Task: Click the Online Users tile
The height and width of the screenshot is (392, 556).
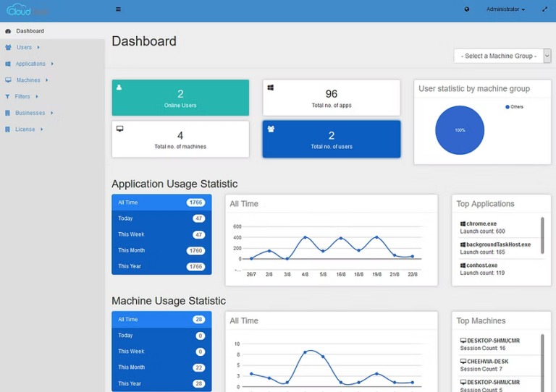Action: click(x=180, y=98)
